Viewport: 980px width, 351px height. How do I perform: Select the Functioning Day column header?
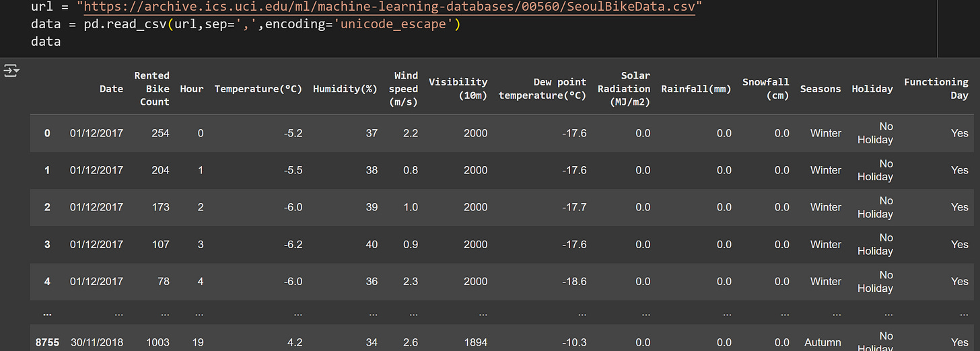pyautogui.click(x=936, y=89)
